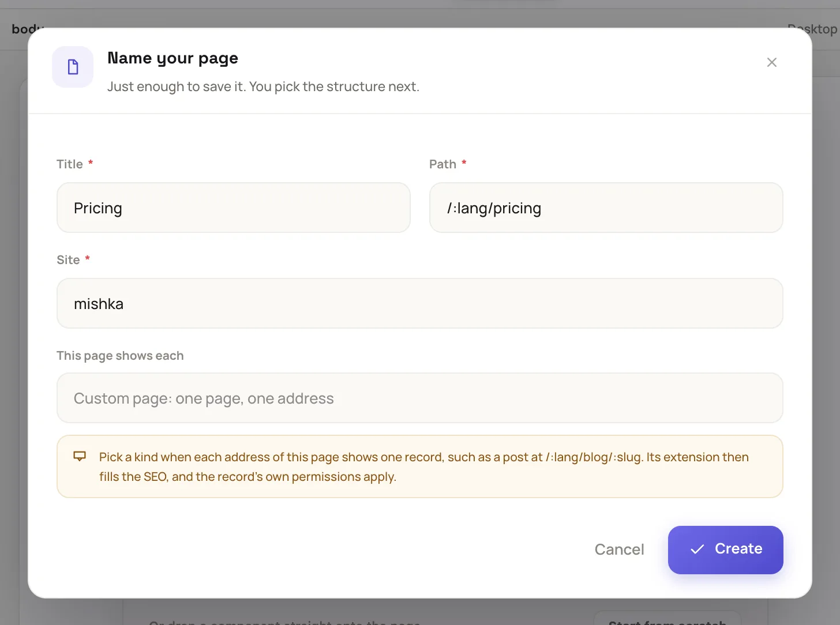Edit the Path field /:lang/pricing
This screenshot has width=840, height=625.
point(606,208)
